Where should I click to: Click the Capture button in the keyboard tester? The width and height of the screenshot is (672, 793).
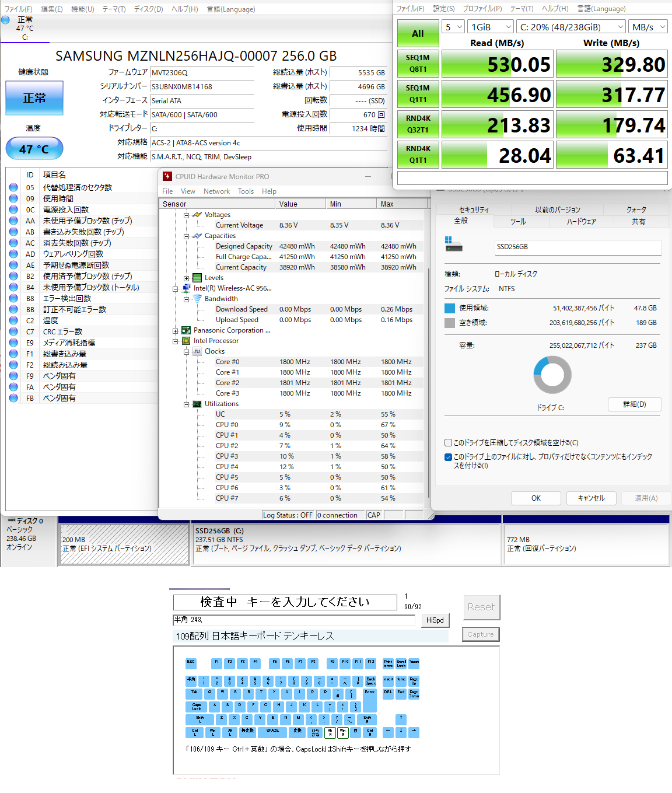coord(481,634)
